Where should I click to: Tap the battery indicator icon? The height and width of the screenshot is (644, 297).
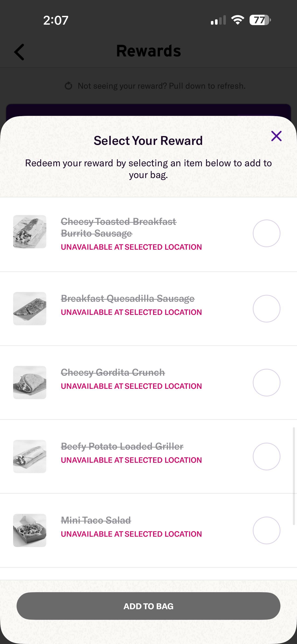coord(260,20)
